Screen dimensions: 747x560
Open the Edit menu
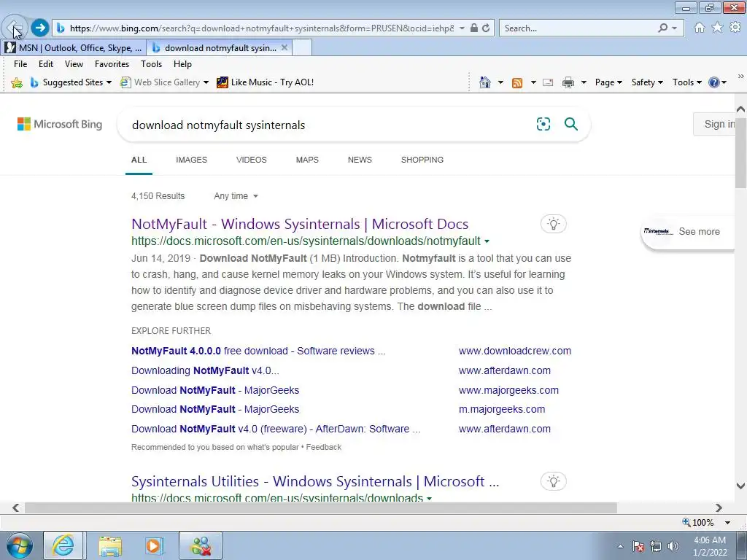[x=46, y=64]
